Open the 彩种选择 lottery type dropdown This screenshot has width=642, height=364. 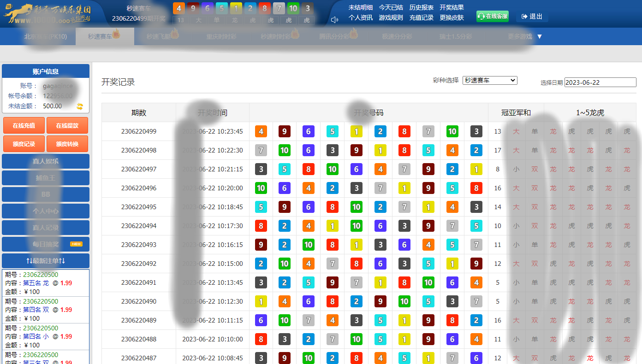click(x=490, y=80)
